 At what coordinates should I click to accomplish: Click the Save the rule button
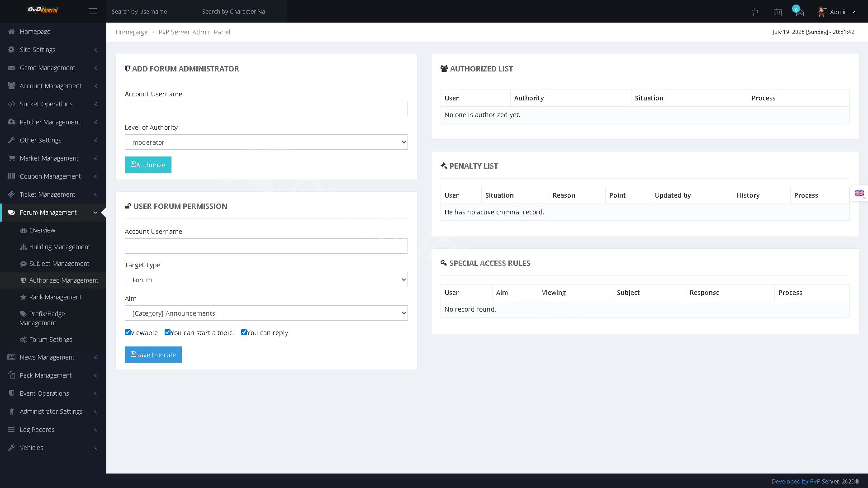153,355
